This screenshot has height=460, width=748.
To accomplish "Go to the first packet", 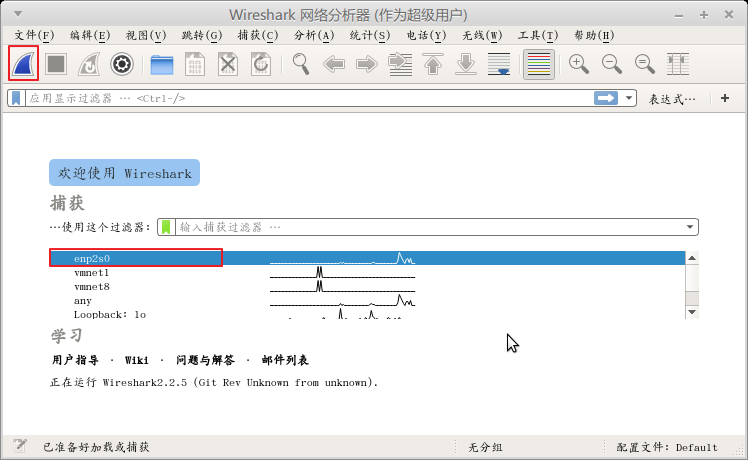I will click(433, 64).
